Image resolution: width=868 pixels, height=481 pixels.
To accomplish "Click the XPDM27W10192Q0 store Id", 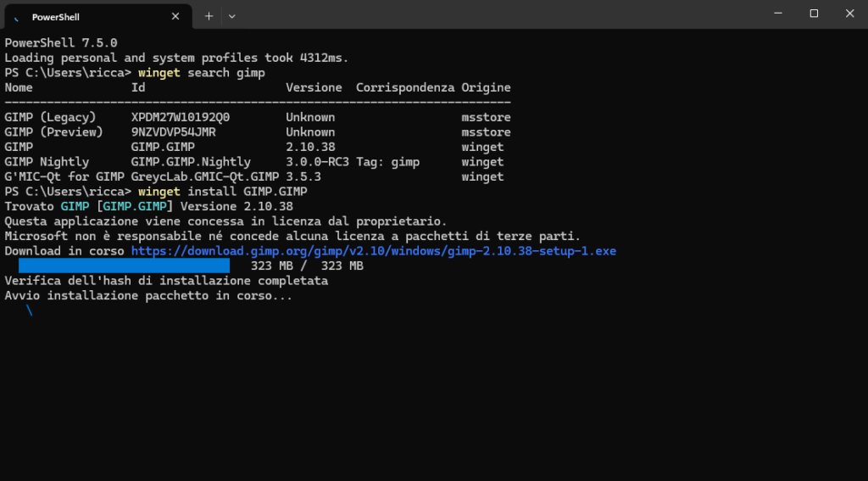I will tap(181, 117).
